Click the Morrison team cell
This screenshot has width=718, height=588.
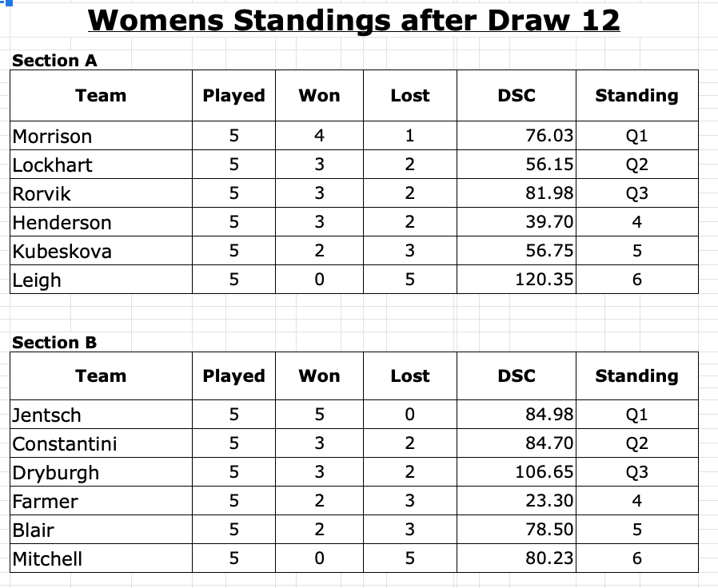[x=53, y=137]
